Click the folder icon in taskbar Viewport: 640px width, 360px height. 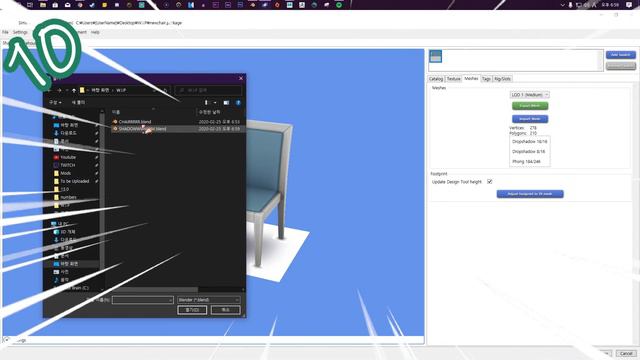pos(43,5)
